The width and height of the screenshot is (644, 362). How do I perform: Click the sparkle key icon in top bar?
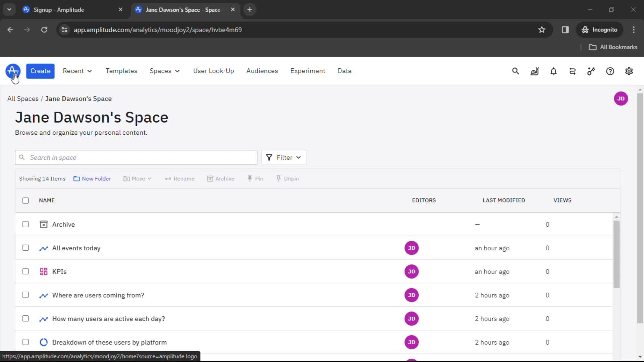[591, 71]
